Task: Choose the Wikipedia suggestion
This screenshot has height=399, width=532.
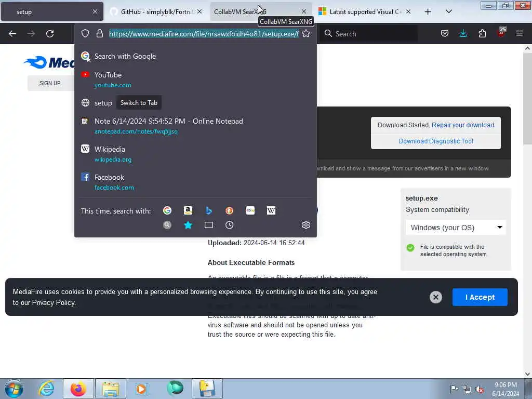Action: pyautogui.click(x=195, y=154)
